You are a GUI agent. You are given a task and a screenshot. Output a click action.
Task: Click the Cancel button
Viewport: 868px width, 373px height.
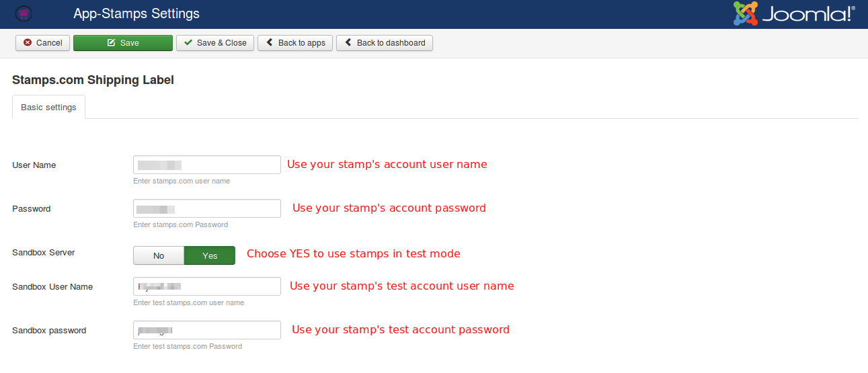click(x=43, y=43)
